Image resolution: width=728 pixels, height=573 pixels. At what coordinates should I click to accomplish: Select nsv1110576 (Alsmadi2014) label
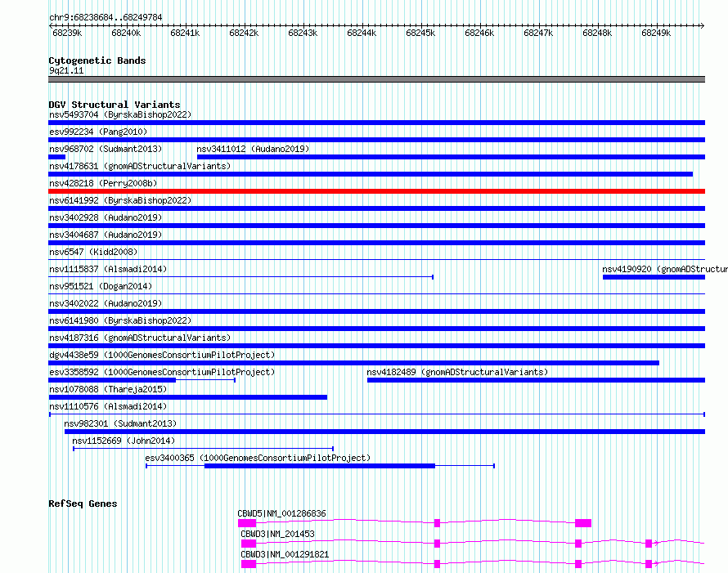pos(108,406)
